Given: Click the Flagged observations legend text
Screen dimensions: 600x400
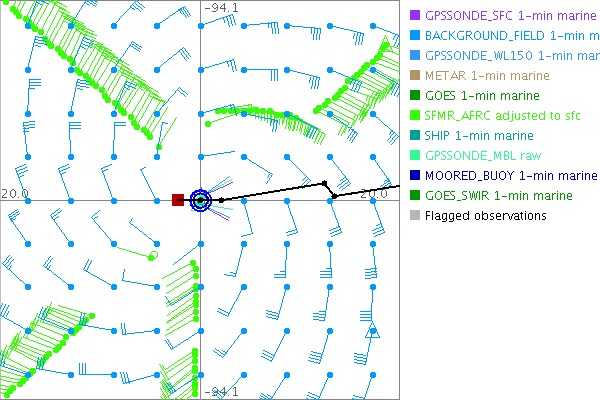Looking at the screenshot, I should point(486,215).
